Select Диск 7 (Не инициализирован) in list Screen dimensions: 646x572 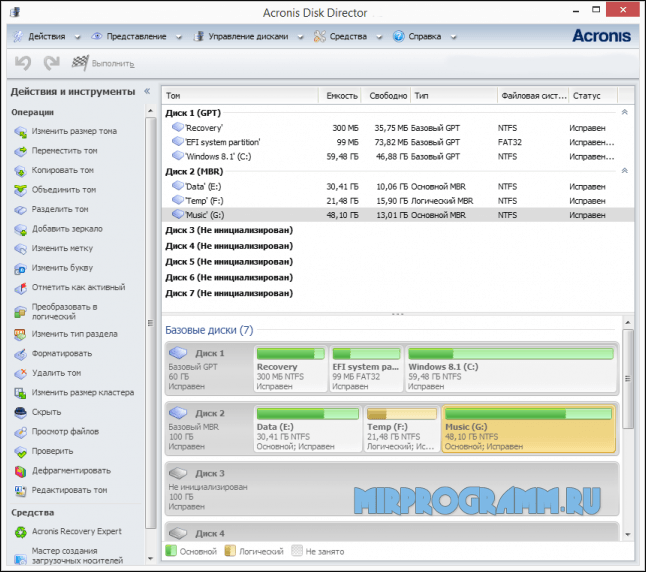[x=229, y=293]
